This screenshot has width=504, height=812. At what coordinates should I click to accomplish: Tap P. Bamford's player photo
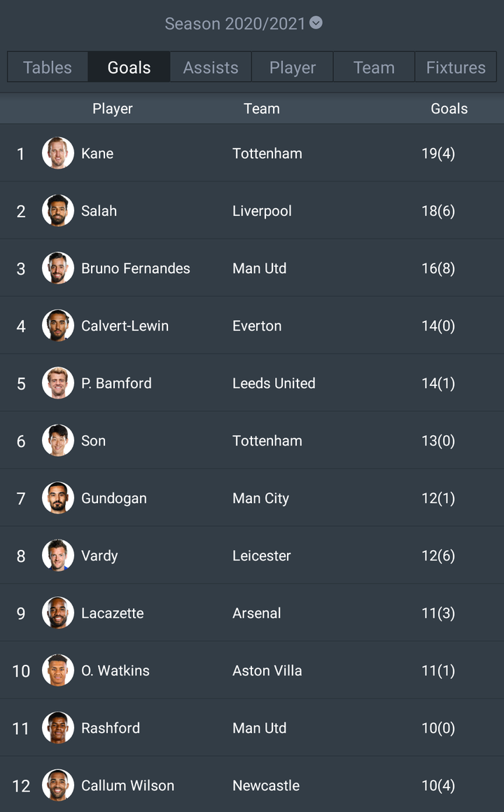pos(58,383)
